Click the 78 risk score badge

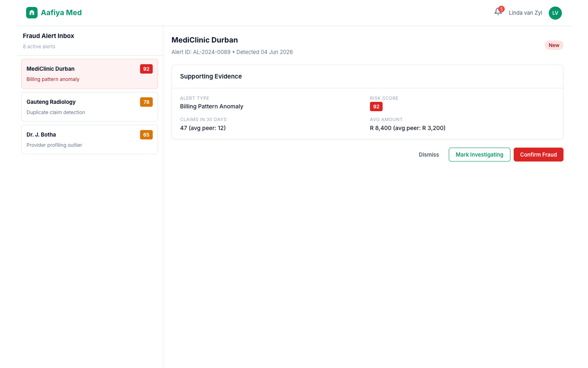[146, 102]
